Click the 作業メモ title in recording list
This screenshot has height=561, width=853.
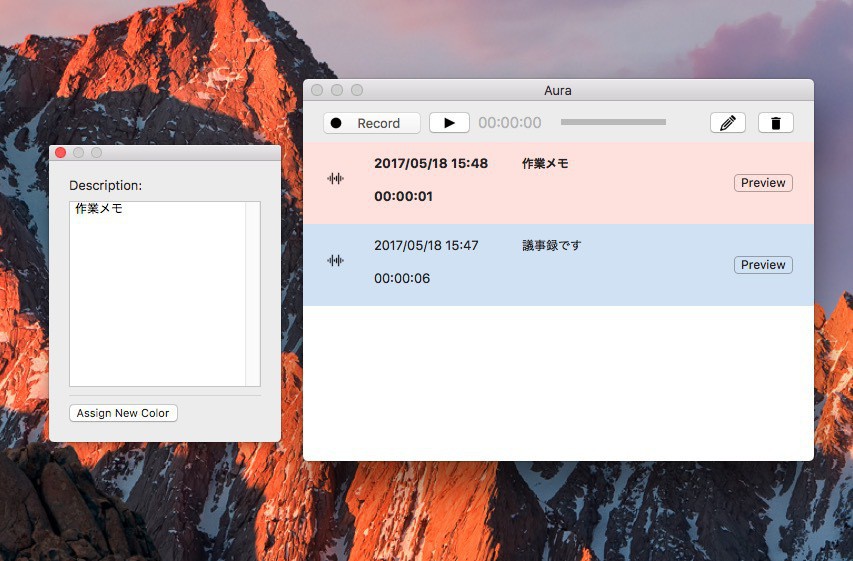click(545, 163)
